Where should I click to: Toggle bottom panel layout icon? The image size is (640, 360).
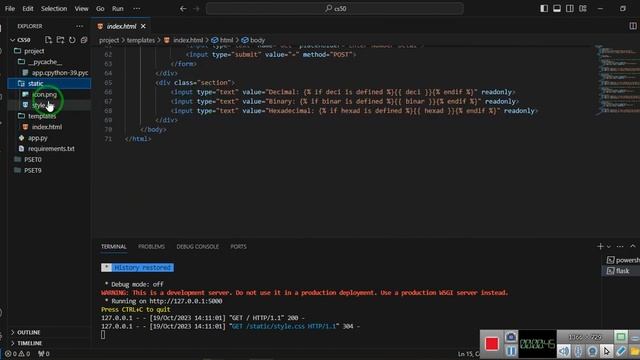pos(557,8)
